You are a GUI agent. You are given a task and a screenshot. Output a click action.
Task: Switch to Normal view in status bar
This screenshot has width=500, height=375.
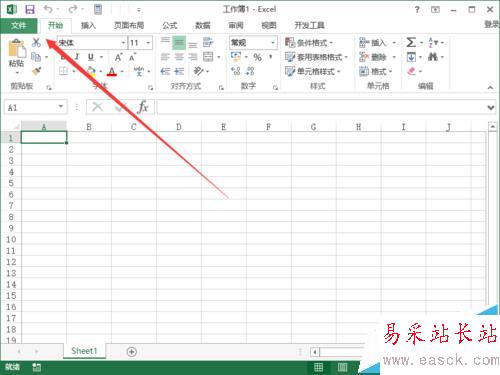318,367
